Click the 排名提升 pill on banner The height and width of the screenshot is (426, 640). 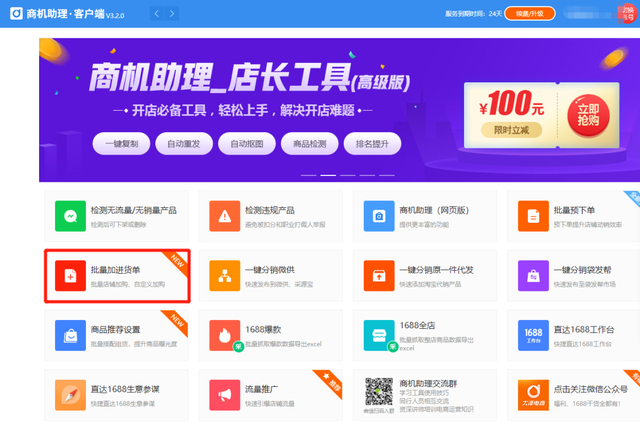pos(372,144)
